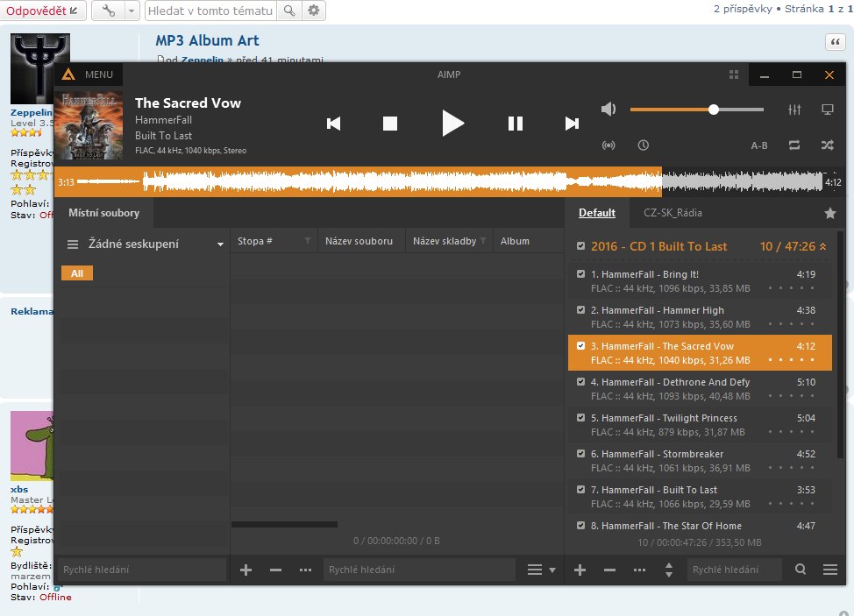Viewport: 854px width, 616px height.
Task: Click the grid layout icon in title bar
Action: tap(734, 74)
